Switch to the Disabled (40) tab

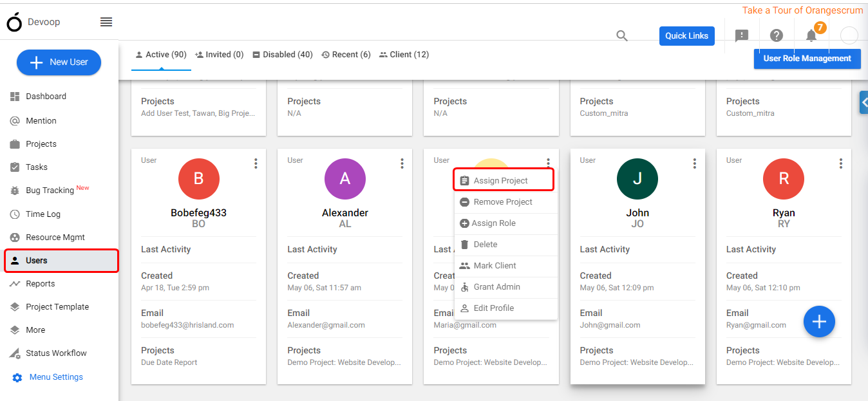tap(283, 55)
